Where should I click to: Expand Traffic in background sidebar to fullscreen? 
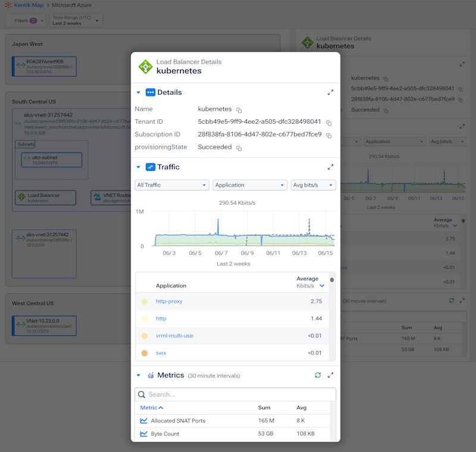462,126
